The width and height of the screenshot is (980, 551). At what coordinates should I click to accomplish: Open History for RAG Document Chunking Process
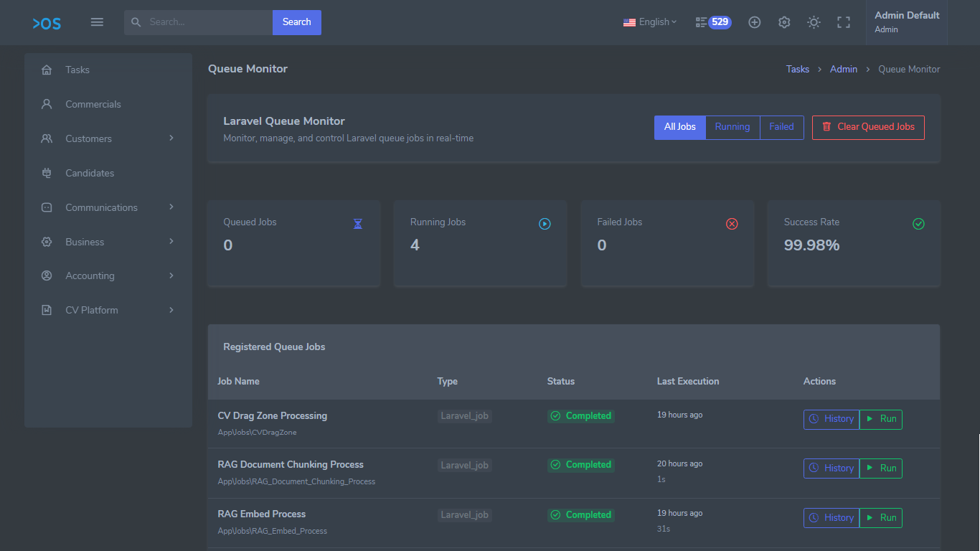pyautogui.click(x=831, y=468)
